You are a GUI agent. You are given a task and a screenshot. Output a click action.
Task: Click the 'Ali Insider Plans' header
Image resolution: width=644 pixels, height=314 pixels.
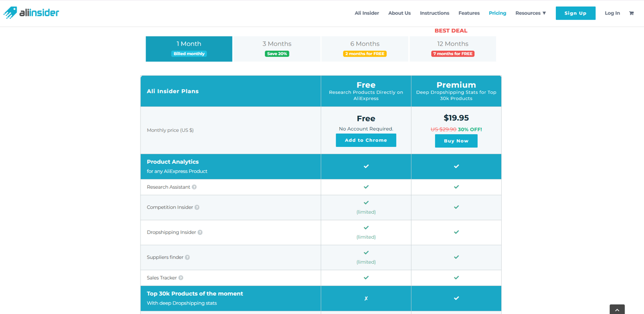[173, 91]
